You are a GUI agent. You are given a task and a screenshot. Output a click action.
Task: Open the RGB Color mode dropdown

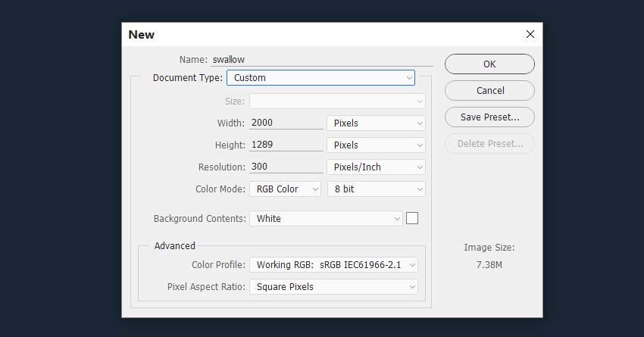(x=285, y=189)
